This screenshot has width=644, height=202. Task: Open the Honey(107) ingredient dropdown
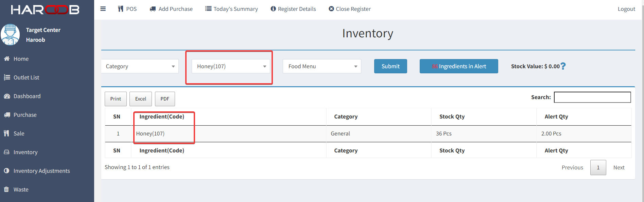click(231, 66)
